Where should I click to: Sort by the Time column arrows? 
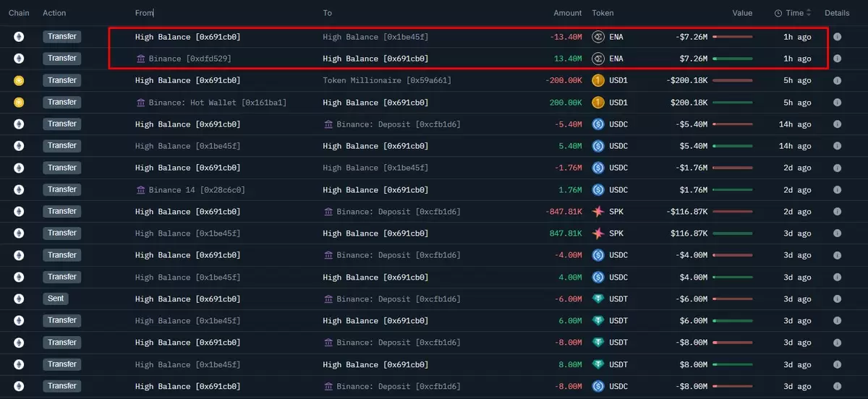click(x=809, y=13)
